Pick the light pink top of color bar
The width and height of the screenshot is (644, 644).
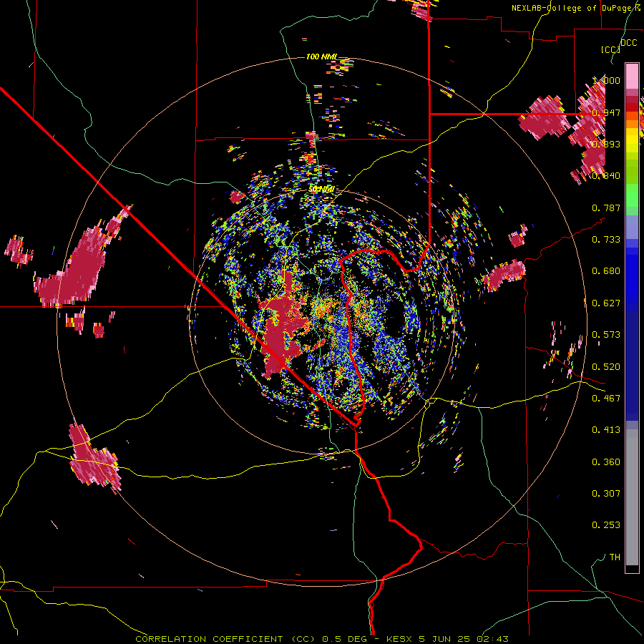(x=632, y=76)
